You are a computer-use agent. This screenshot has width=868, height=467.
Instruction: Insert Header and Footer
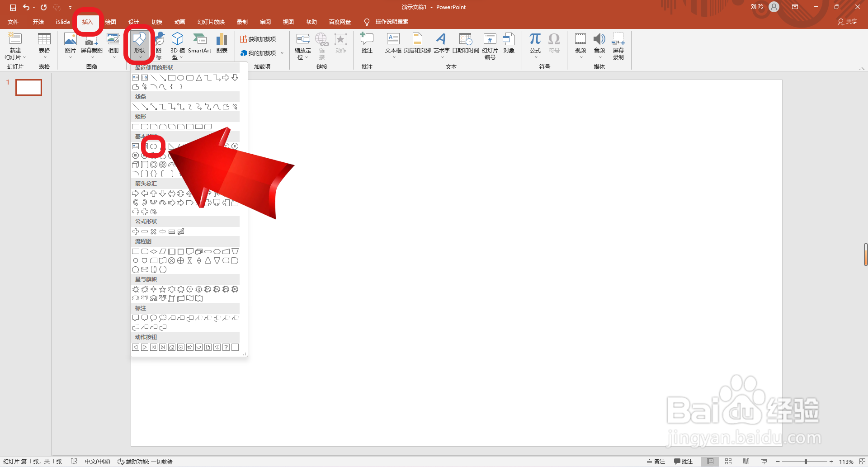pyautogui.click(x=417, y=43)
